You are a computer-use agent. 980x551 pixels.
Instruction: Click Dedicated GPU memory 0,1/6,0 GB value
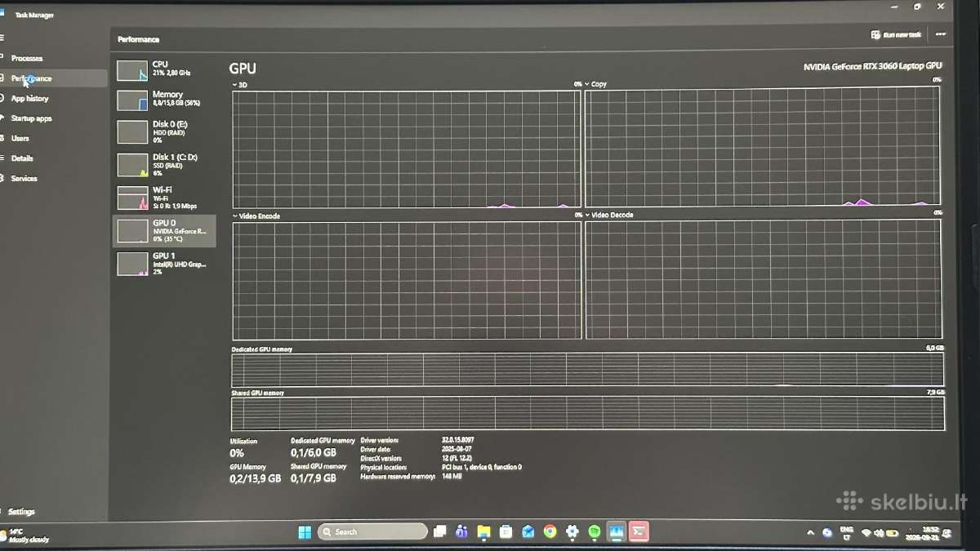coord(314,453)
